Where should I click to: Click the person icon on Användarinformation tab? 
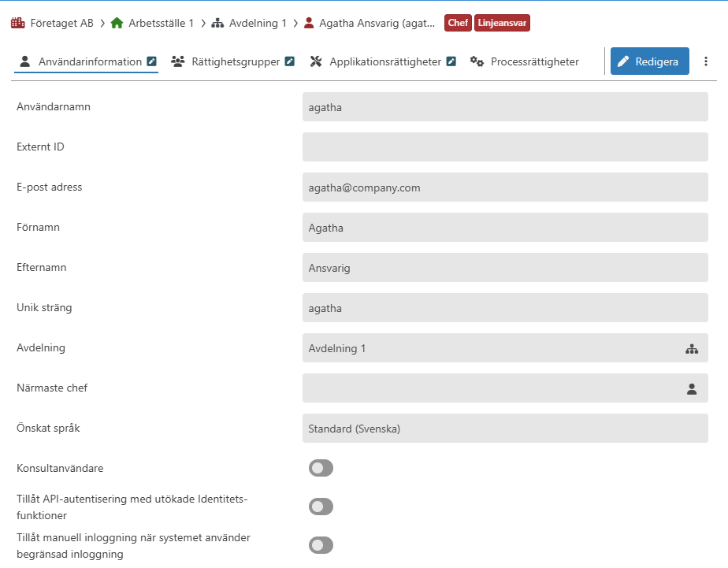pos(25,61)
